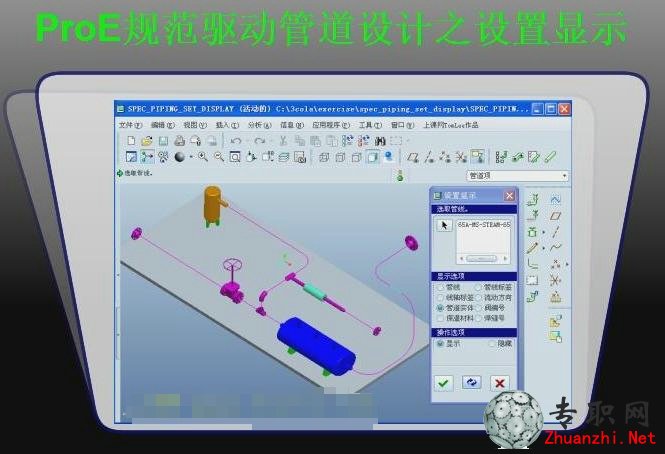665x454 pixels.
Task: Click the Repaint view icon
Action: [131, 157]
